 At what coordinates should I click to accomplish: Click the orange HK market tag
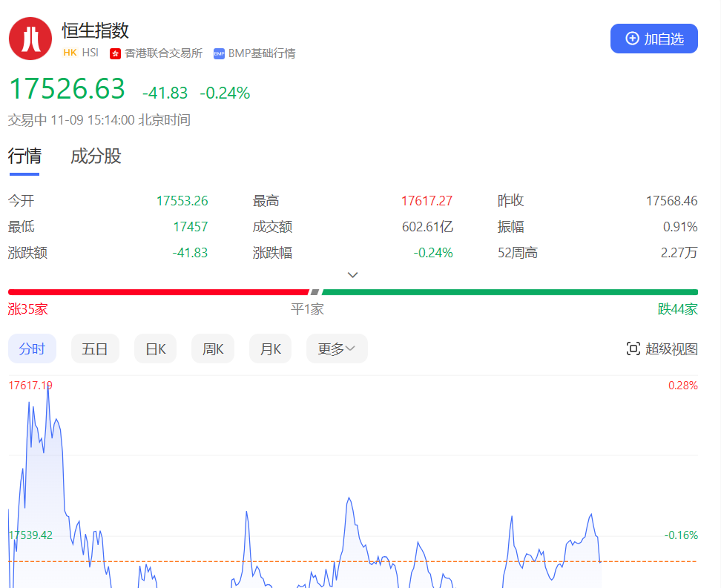tap(70, 53)
